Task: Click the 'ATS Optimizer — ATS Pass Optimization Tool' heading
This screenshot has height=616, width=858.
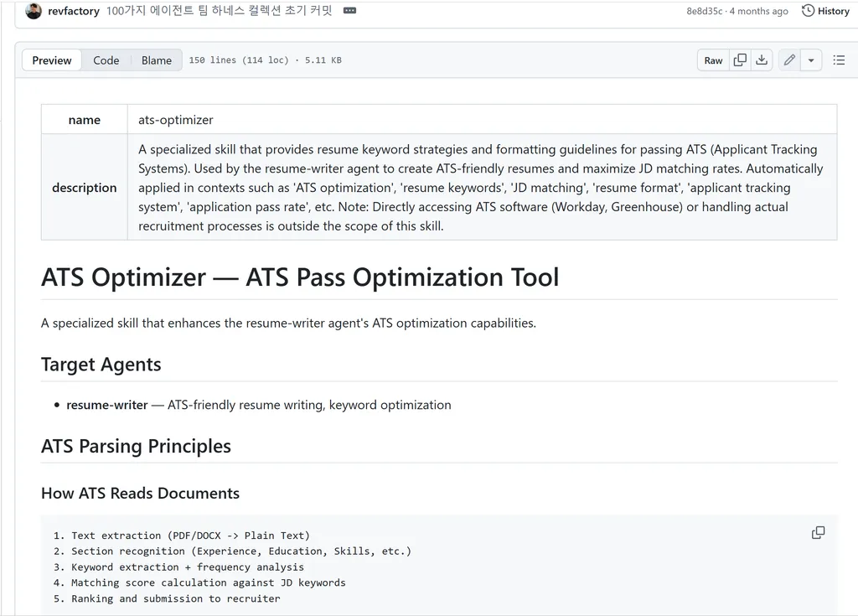Action: [x=300, y=277]
